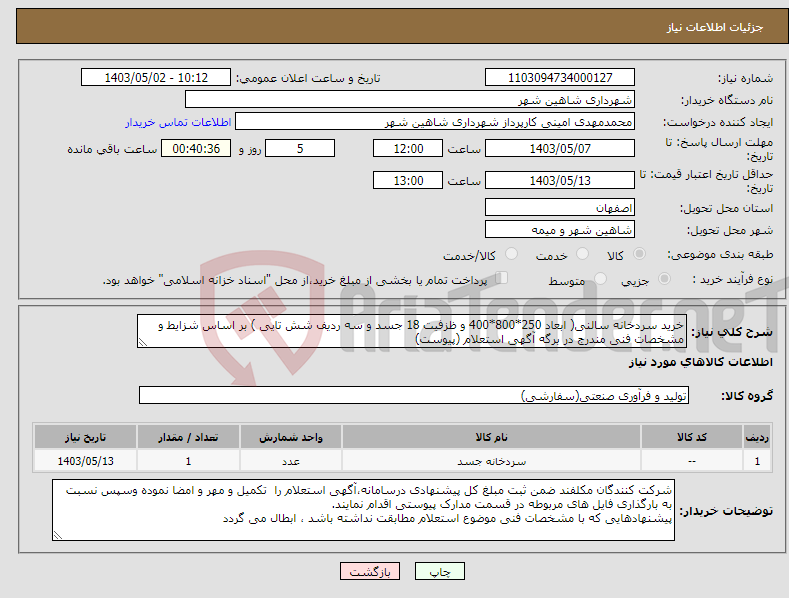Click the سردخانه جسد item name cell

click(x=491, y=461)
